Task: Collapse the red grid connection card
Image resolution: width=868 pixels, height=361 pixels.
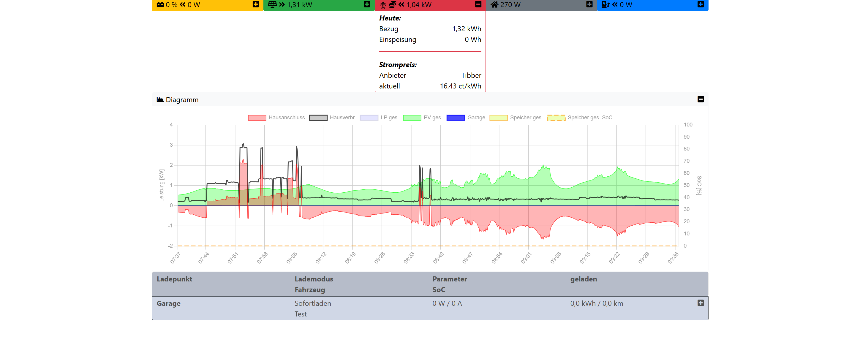Action: [478, 4]
